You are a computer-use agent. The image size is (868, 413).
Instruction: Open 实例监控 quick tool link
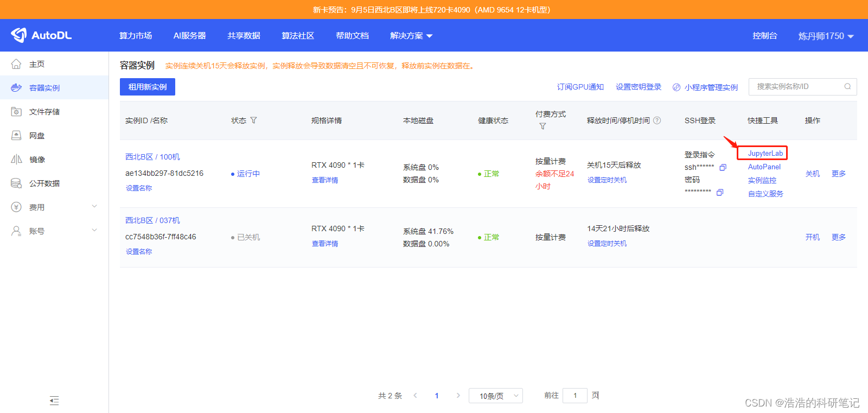[x=762, y=180]
